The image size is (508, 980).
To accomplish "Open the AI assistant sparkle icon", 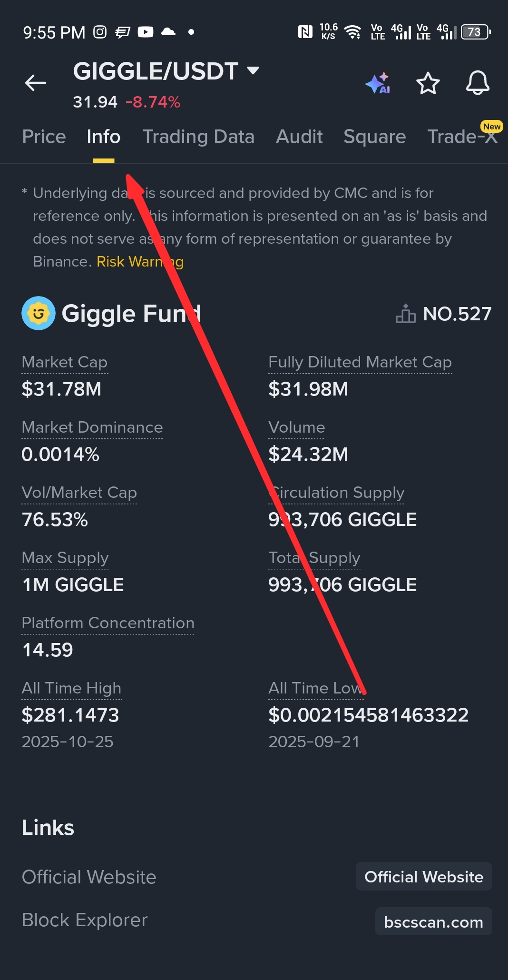I will click(x=378, y=83).
